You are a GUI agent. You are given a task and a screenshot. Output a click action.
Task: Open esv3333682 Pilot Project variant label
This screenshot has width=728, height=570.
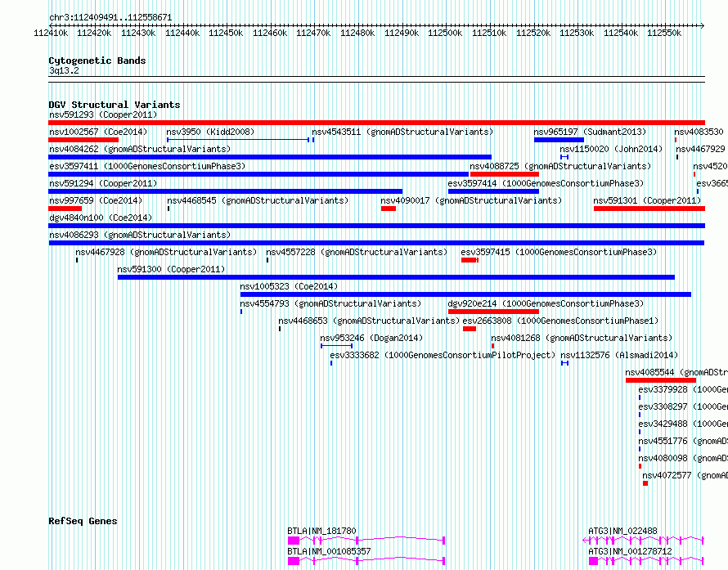click(443, 355)
